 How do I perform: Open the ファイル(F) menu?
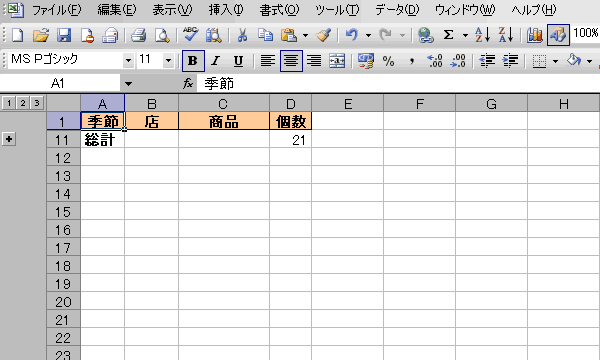pos(56,10)
